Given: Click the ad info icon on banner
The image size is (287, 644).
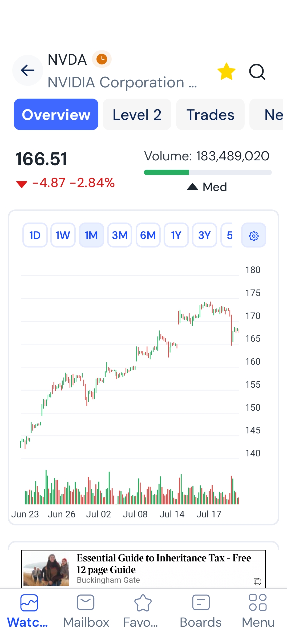Looking at the screenshot, I should coord(257,581).
